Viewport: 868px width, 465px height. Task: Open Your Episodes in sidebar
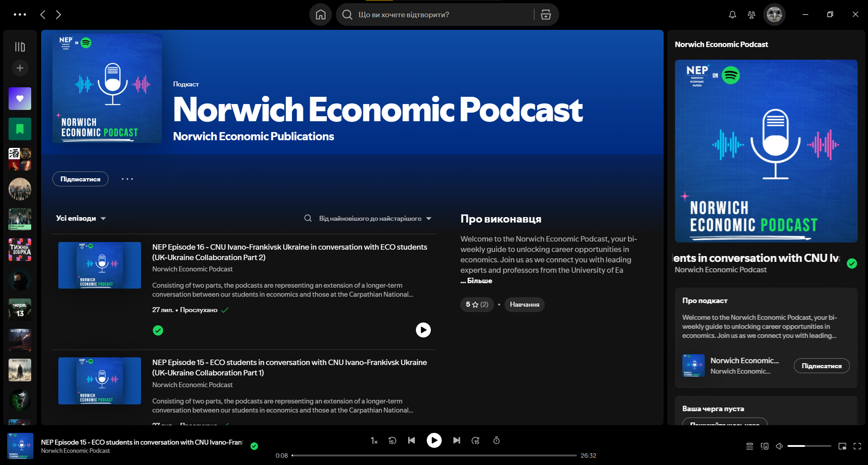pyautogui.click(x=20, y=129)
